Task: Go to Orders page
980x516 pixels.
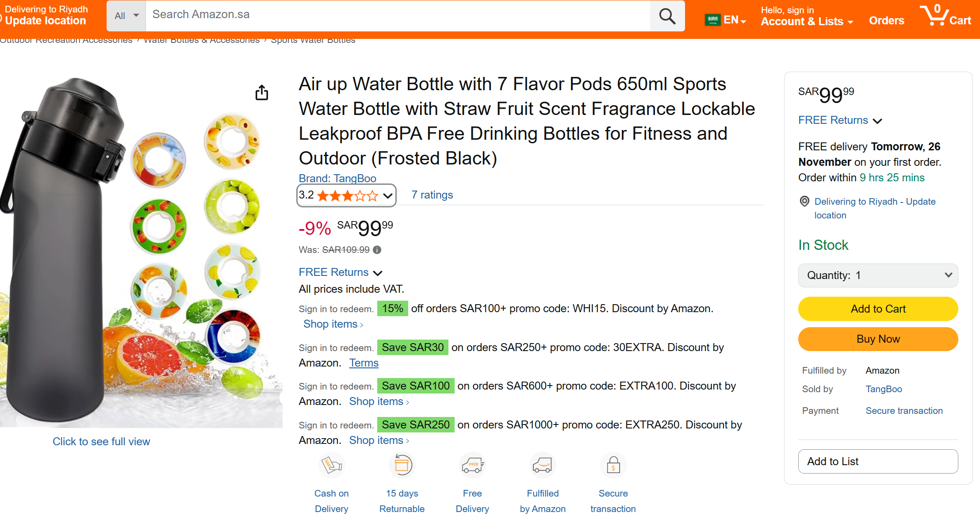Action: (x=886, y=21)
